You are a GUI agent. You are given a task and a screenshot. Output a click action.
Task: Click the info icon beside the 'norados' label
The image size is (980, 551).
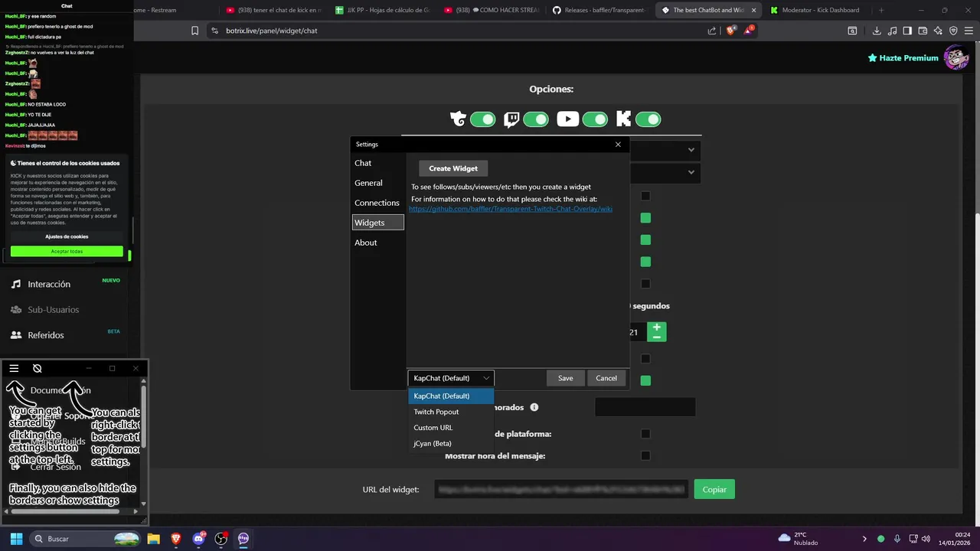click(534, 407)
